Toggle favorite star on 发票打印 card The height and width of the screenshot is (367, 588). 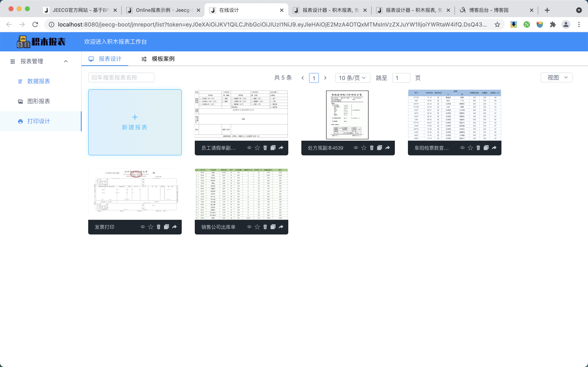tap(151, 227)
